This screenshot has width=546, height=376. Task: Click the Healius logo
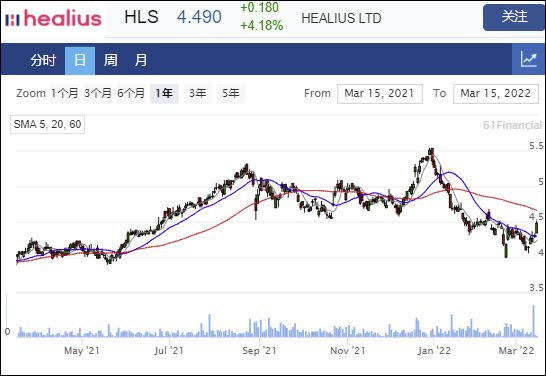pyautogui.click(x=54, y=18)
